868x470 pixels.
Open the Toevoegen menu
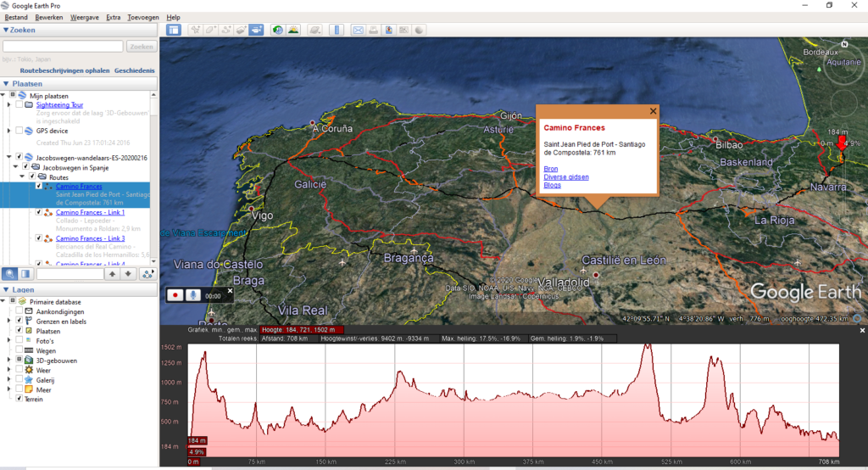tap(142, 17)
